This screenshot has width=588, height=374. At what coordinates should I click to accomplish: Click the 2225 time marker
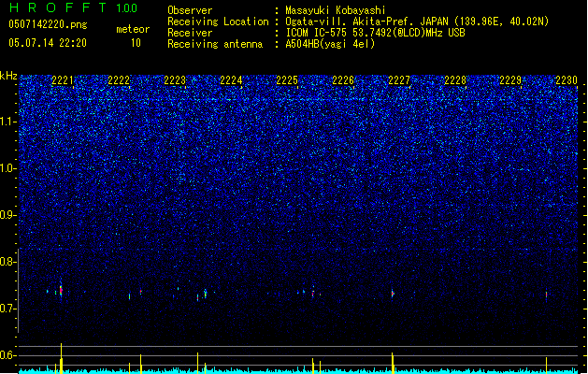tap(287, 80)
